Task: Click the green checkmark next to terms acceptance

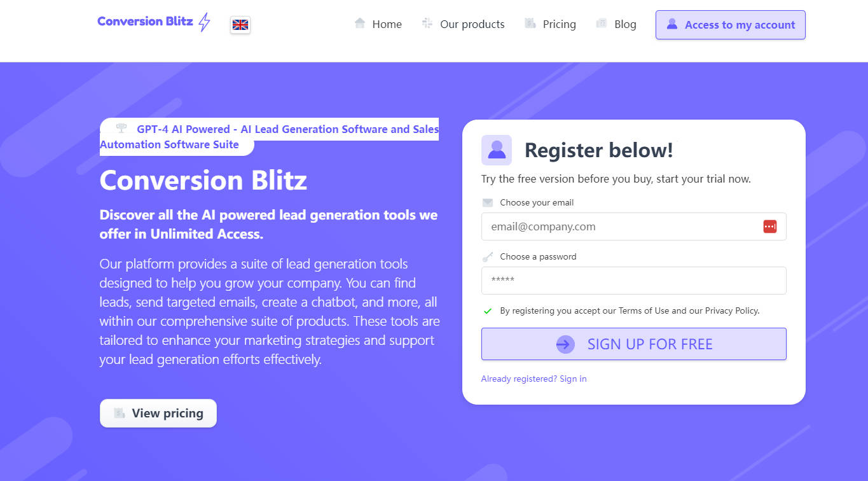Action: tap(488, 311)
